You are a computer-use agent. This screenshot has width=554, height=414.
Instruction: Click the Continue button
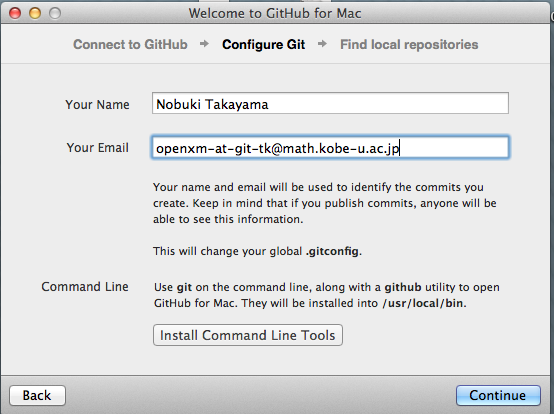click(x=498, y=395)
